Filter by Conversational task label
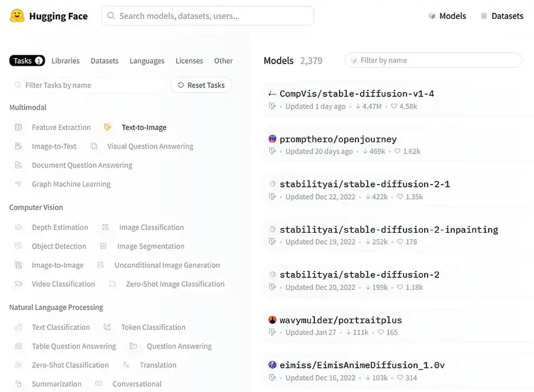 (137, 384)
